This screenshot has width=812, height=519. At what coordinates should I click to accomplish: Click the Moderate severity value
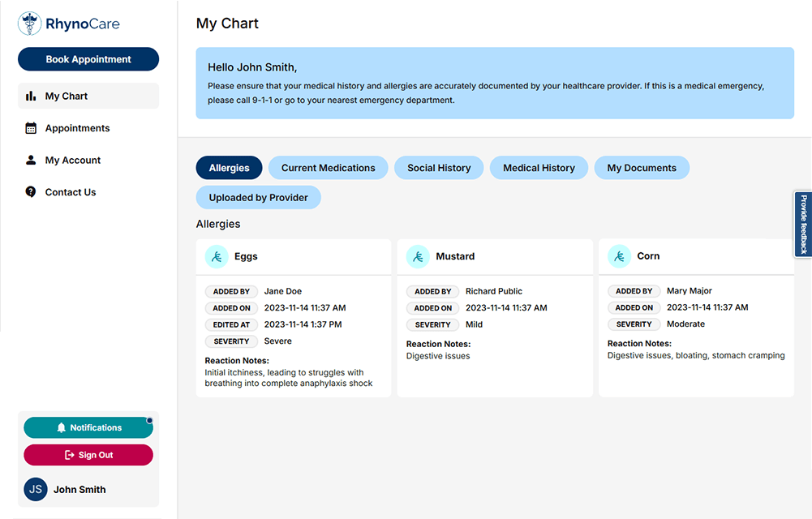click(685, 324)
